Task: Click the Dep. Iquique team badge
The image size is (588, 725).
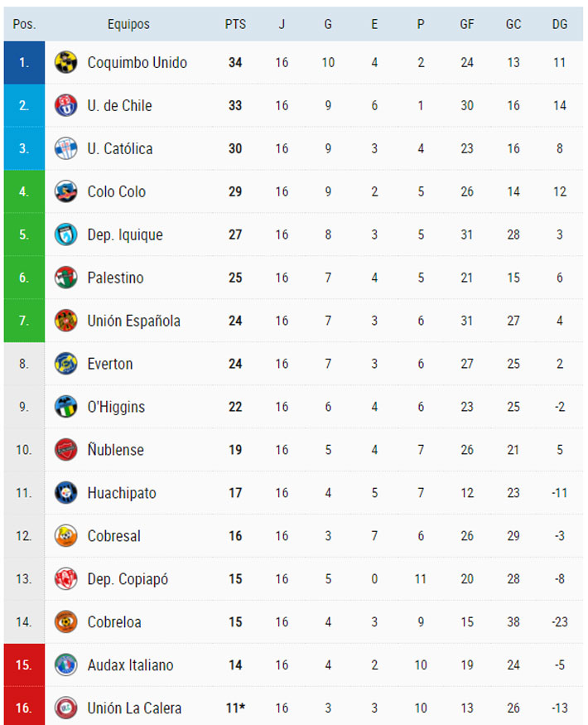Action: [x=65, y=234]
